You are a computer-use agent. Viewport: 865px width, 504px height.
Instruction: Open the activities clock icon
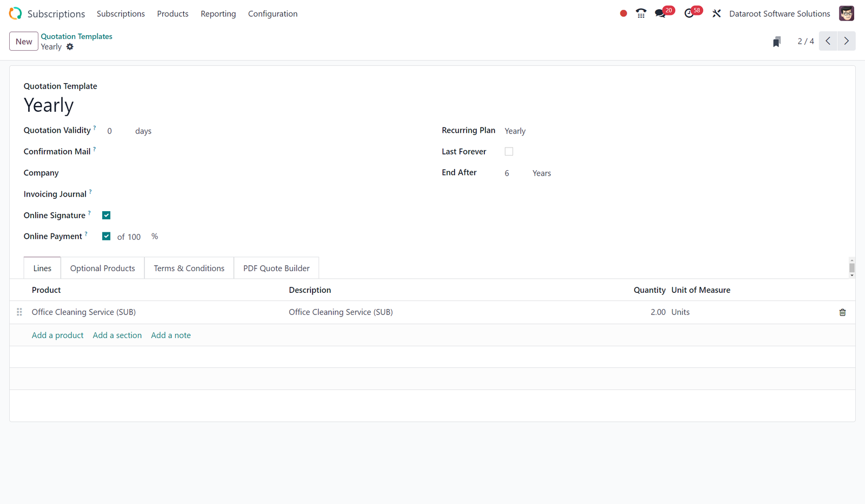click(689, 14)
